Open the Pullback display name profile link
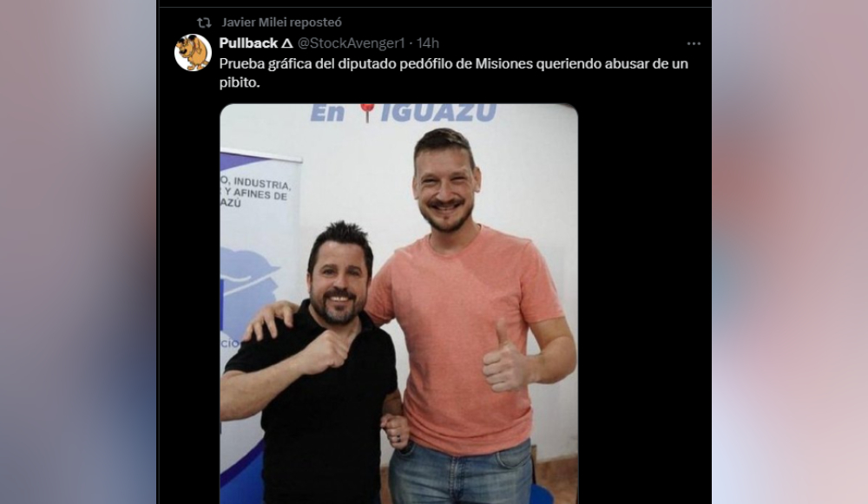 click(x=248, y=43)
